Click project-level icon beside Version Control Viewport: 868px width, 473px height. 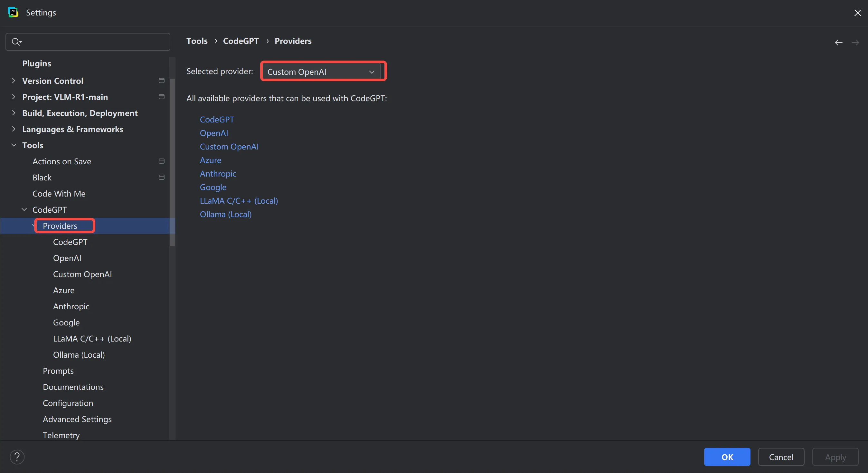161,81
